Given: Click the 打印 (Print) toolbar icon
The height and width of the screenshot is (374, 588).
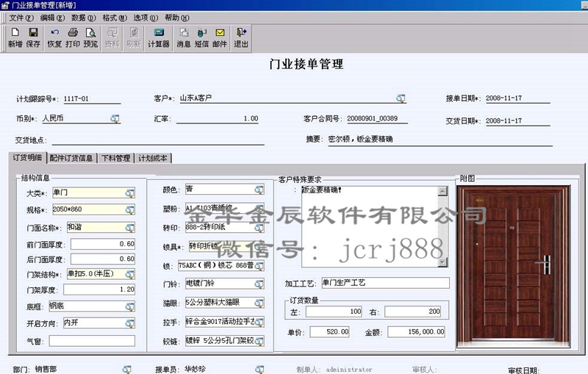Looking at the screenshot, I should pos(73,37).
